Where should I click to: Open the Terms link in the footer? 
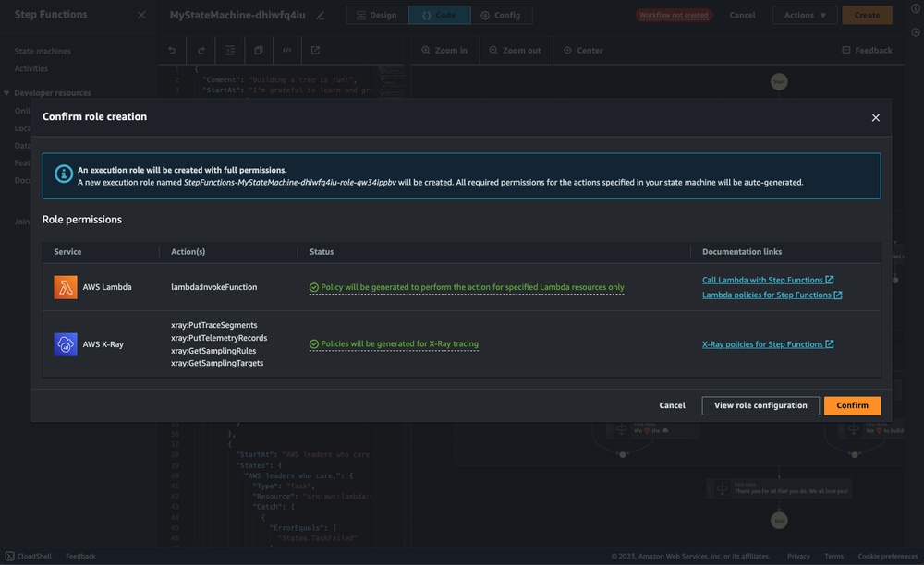pos(833,556)
